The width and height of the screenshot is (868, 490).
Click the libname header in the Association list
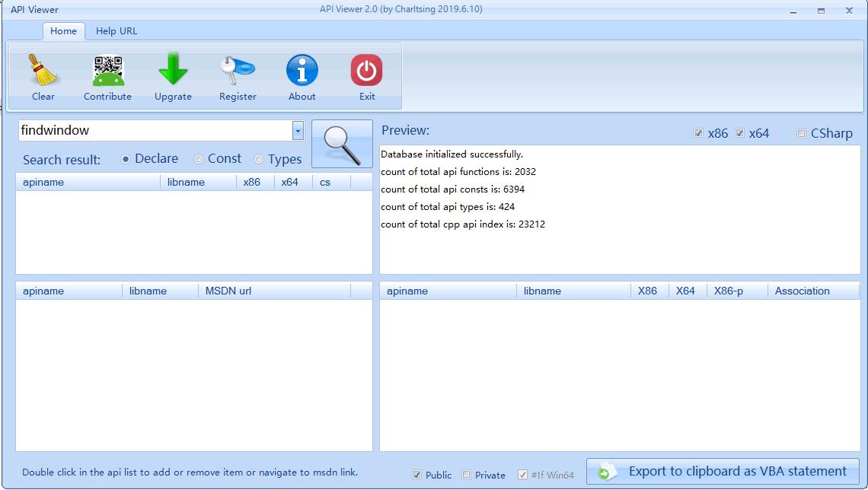(574, 291)
